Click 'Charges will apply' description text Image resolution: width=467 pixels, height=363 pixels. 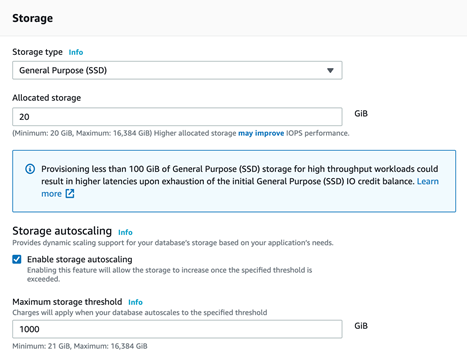[x=140, y=313]
